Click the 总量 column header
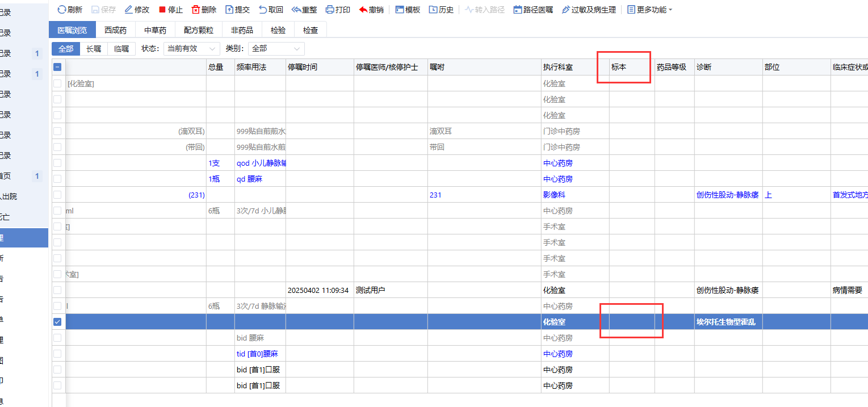 point(220,67)
